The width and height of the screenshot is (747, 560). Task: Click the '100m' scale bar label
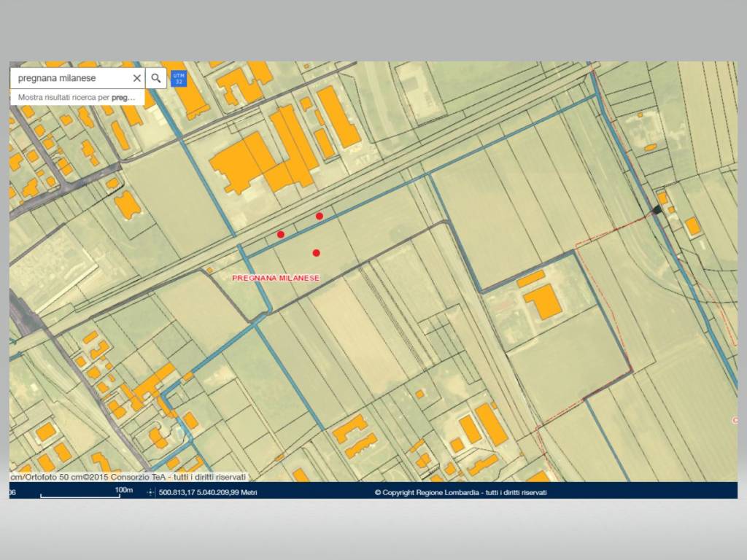click(x=123, y=490)
